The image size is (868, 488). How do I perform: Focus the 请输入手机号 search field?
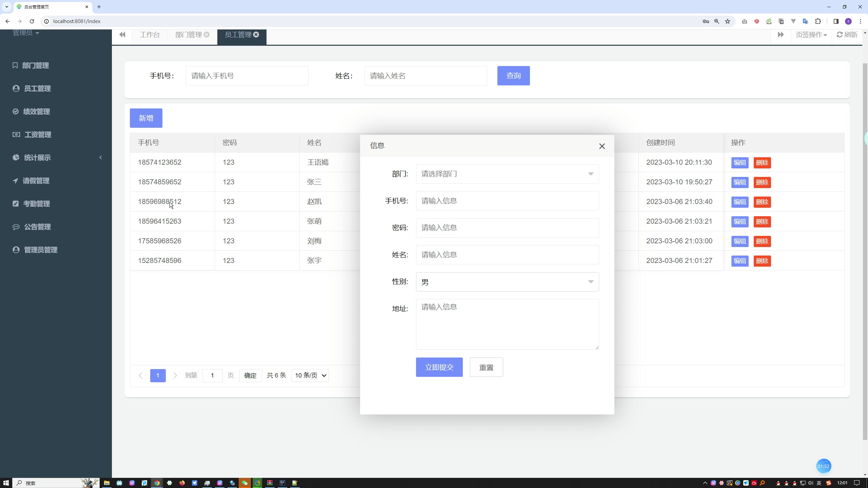247,76
